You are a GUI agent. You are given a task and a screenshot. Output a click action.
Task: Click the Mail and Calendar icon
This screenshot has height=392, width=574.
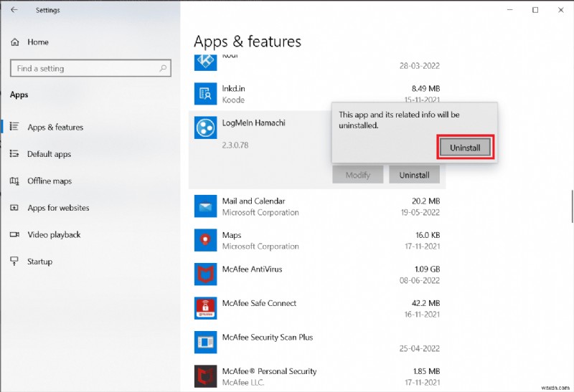point(205,206)
